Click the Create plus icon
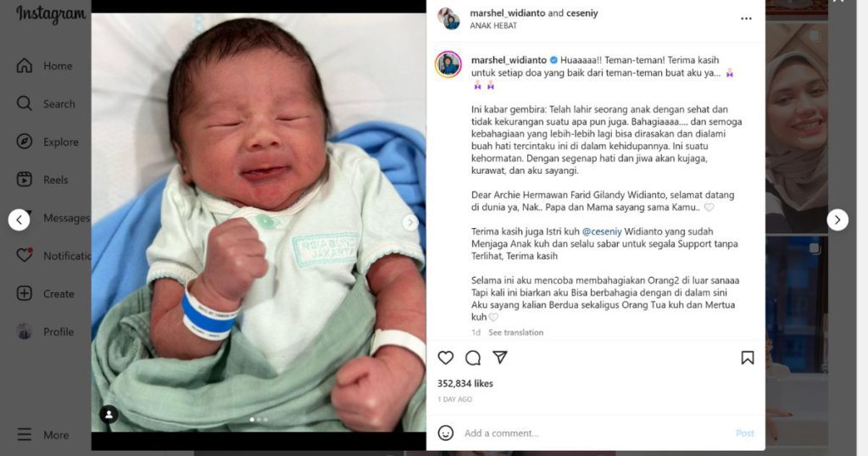This screenshot has width=868, height=456. tap(25, 293)
